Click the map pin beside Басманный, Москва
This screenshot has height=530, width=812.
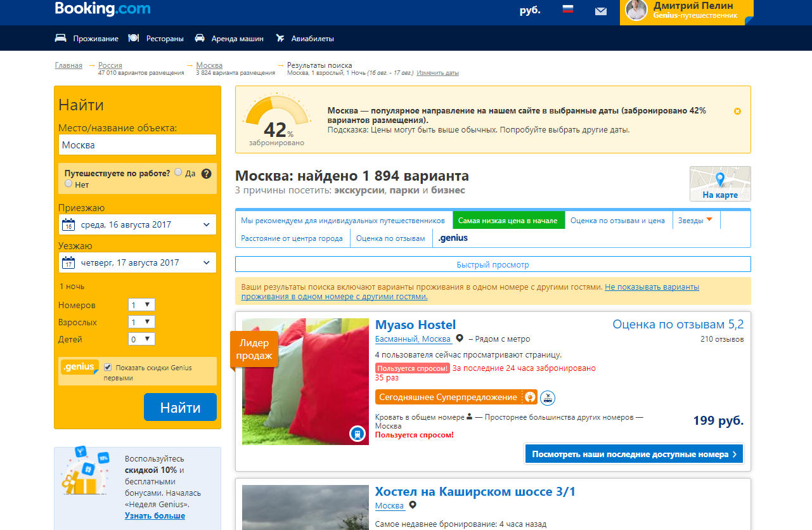click(x=460, y=339)
